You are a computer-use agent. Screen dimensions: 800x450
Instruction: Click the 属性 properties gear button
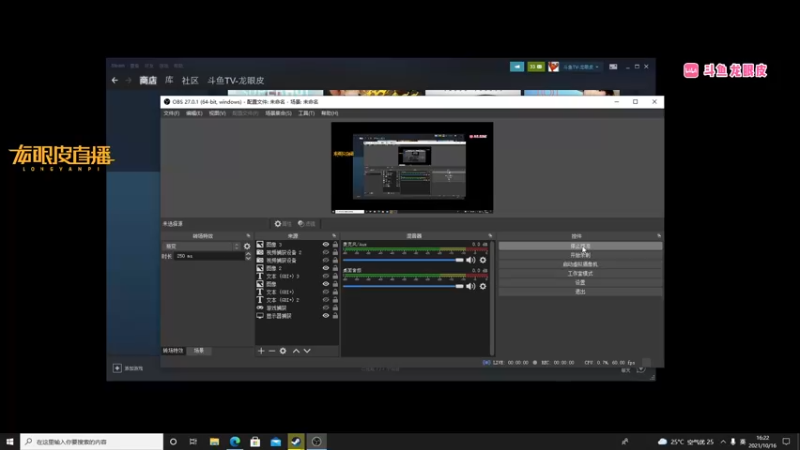click(x=283, y=223)
